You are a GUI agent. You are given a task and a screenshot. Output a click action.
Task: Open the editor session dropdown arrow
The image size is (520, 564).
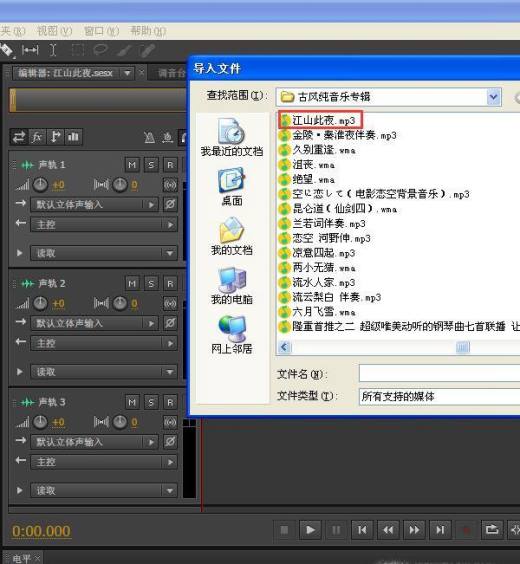click(x=127, y=73)
